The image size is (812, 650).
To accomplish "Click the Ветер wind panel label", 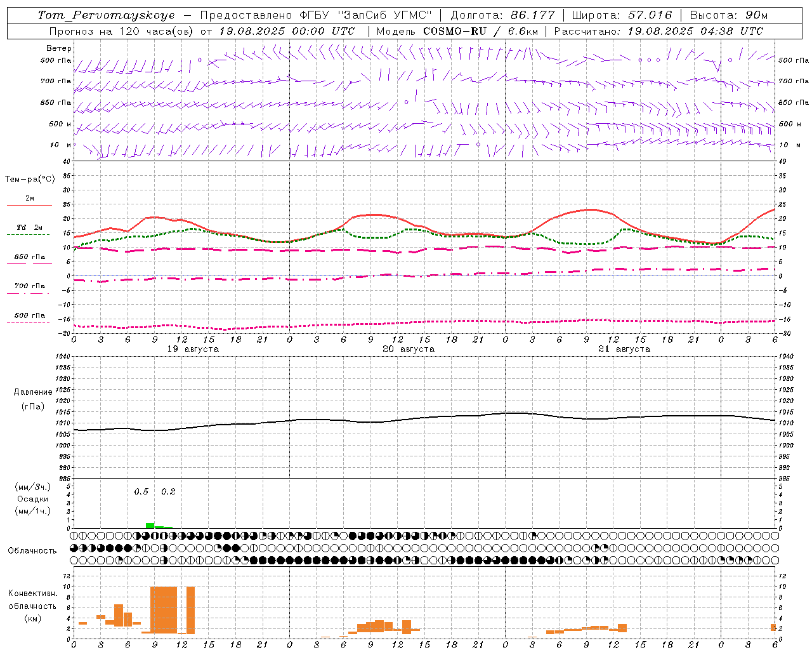I will [59, 48].
